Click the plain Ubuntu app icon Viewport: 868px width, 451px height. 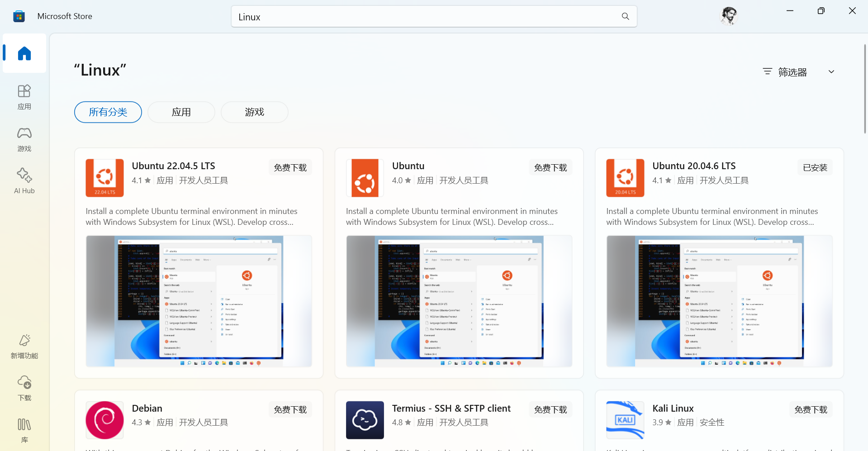pyautogui.click(x=365, y=178)
